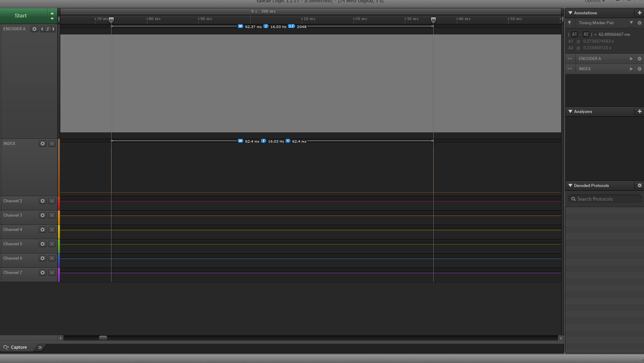The height and width of the screenshot is (363, 644).
Task: Expand INDEX measurement arrow
Action: (631, 69)
